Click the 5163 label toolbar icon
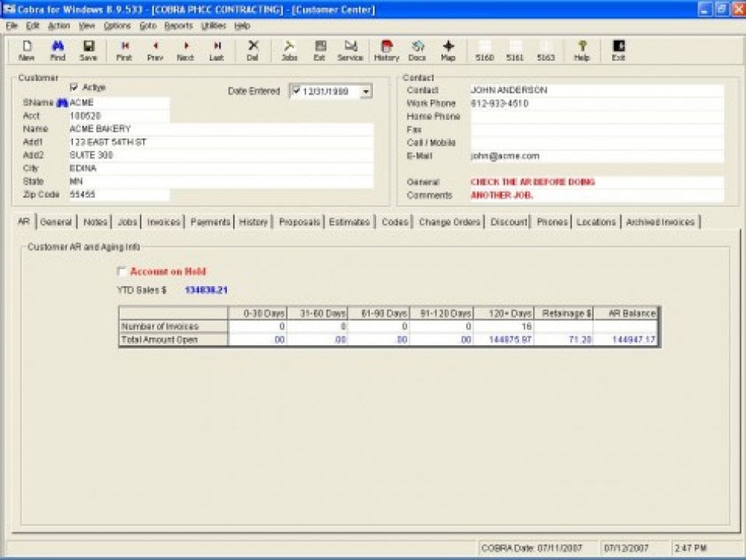This screenshot has width=746, height=560. click(546, 51)
